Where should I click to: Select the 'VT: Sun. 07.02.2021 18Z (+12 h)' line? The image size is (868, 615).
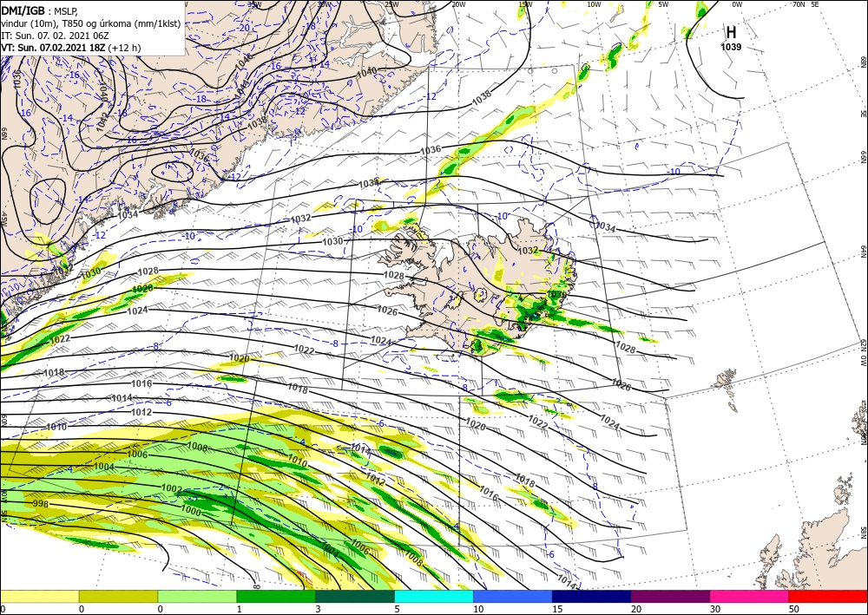tap(71, 48)
